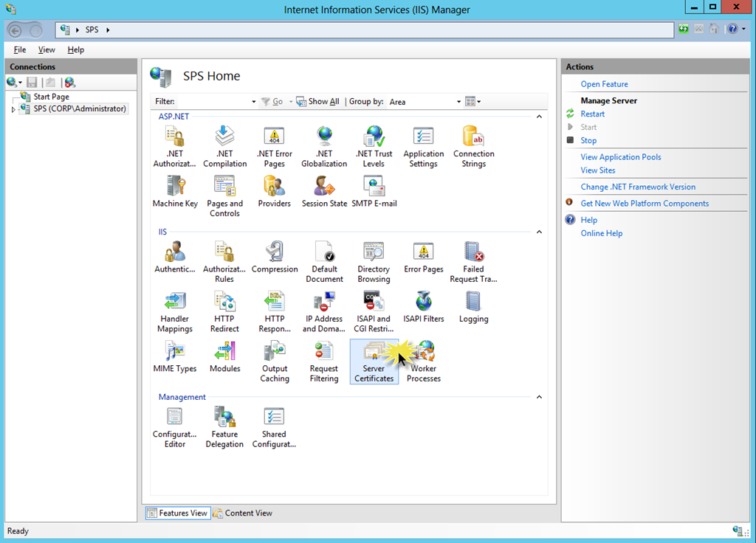This screenshot has width=756, height=543.
Task: Restart the server
Action: point(593,114)
